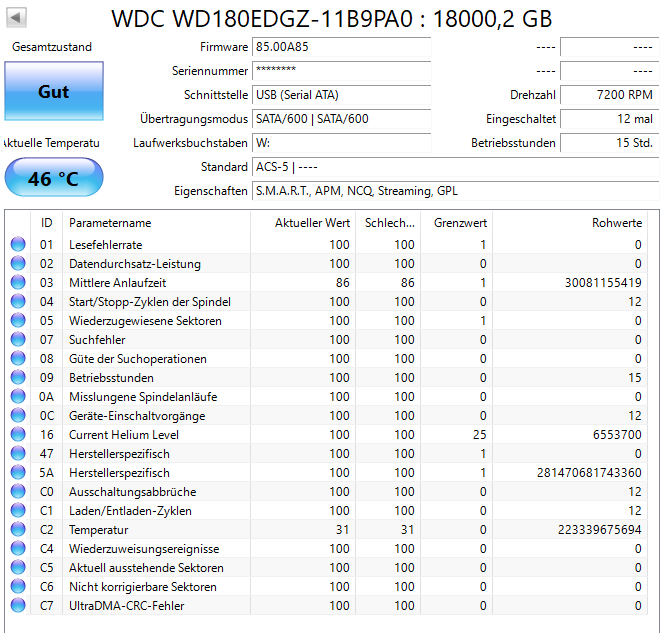Viewport: 664px width, 633px height.
Task: Click the status dot for Aktuell ausstehende Sektoren
Action: pos(18,567)
